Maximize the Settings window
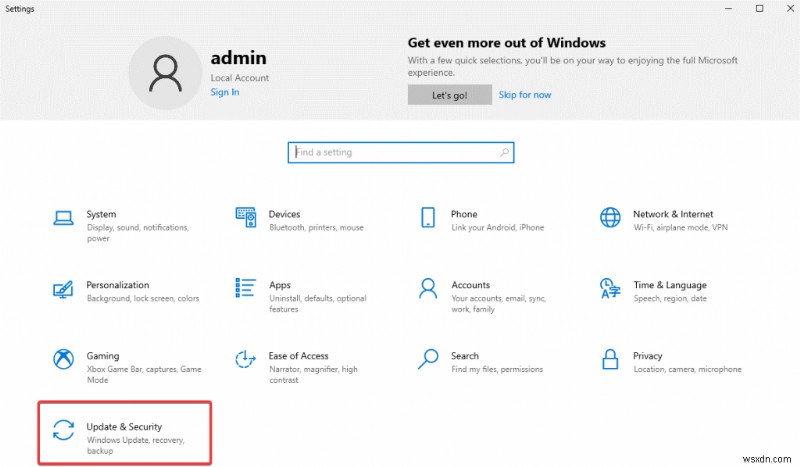800x467 pixels. point(759,9)
